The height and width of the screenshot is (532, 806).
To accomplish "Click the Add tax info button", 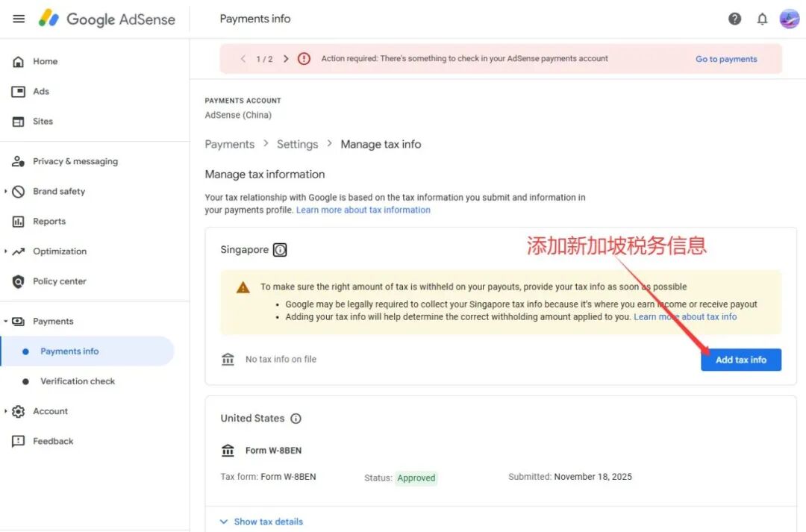I will [x=741, y=360].
